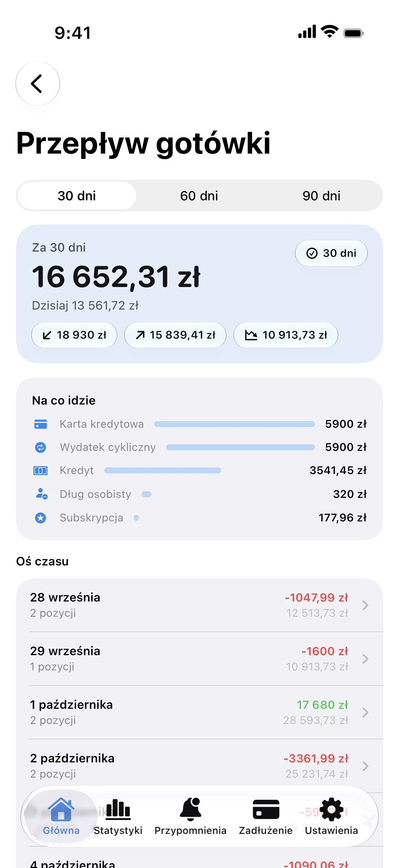Tap incoming arrow icon beside 18 930 zł
Screen dimensions: 399x868
pos(47,335)
